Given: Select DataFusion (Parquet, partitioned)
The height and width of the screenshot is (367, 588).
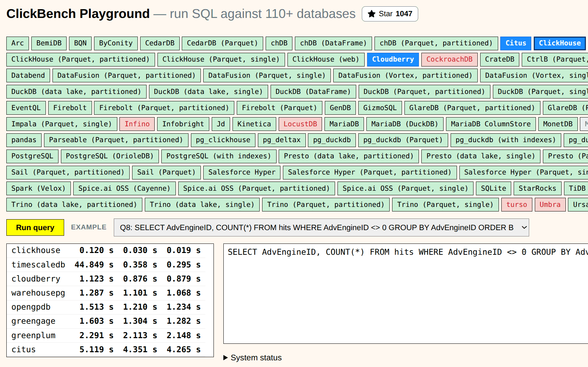Looking at the screenshot, I should pos(126,75).
